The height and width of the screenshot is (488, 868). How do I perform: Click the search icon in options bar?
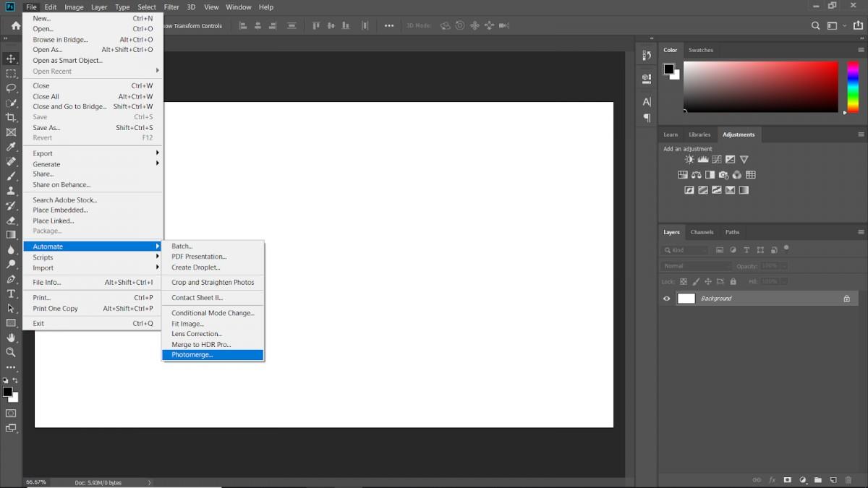[x=816, y=26]
